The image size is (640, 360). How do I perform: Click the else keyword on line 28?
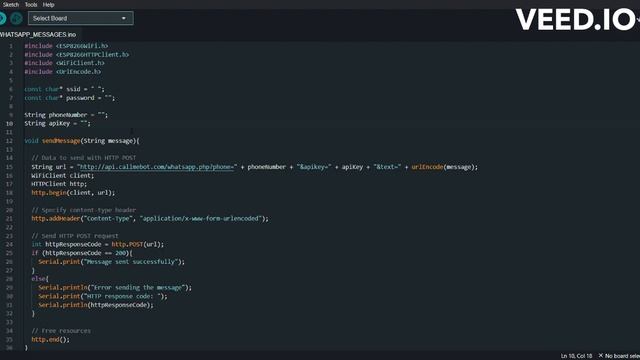(x=38, y=279)
